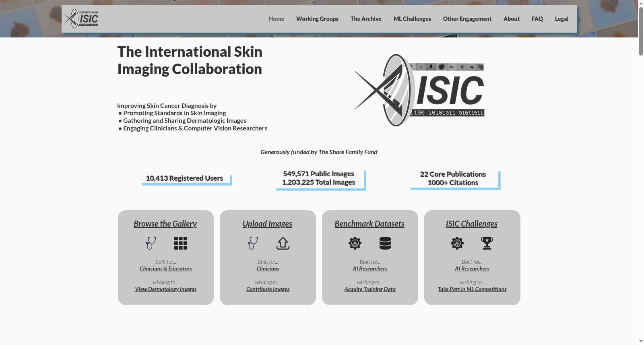Click AI Researchers link in ISIC Challenges card

pyautogui.click(x=472, y=269)
